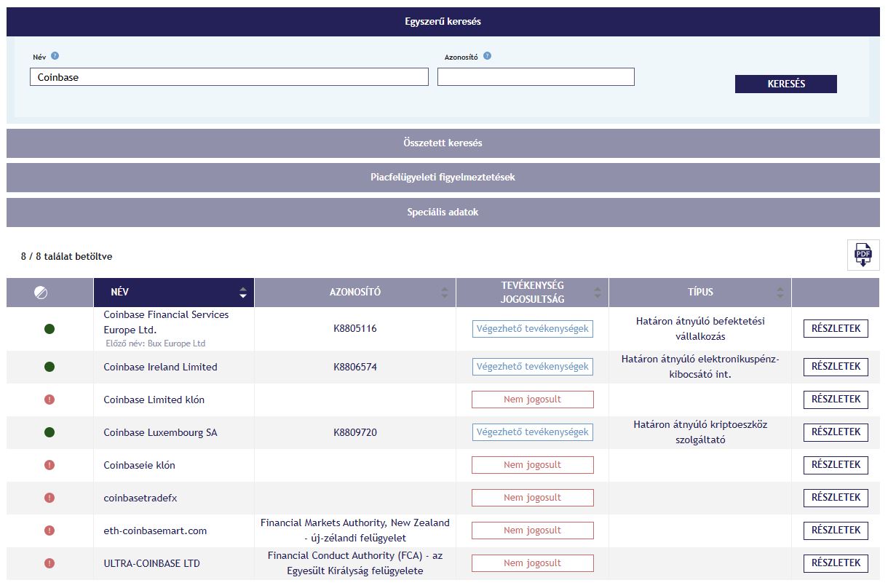Screen dimensions: 888x588
Task: Click Nem jogosult for coinbasetradefx
Action: point(533,498)
